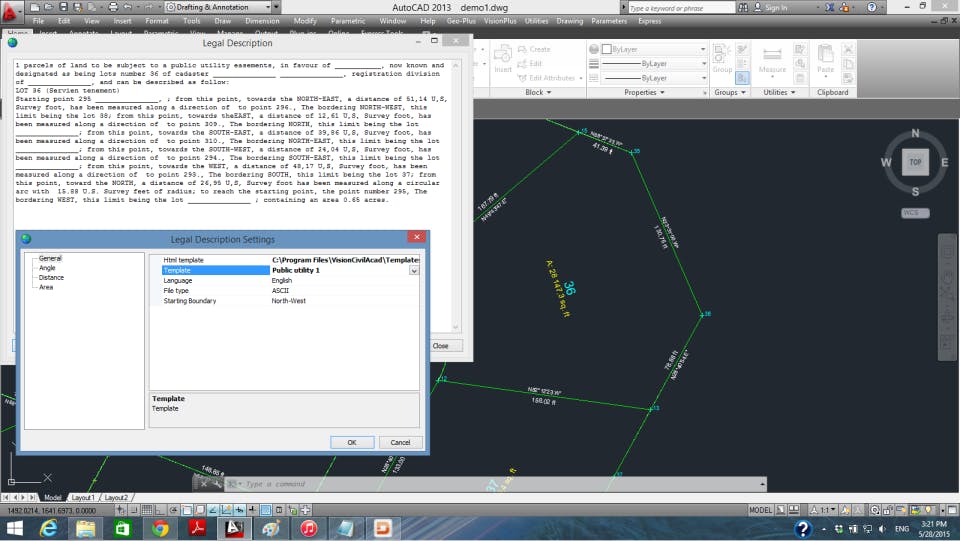Select the Distance item in settings tree
This screenshot has width=960, height=541.
(x=51, y=278)
